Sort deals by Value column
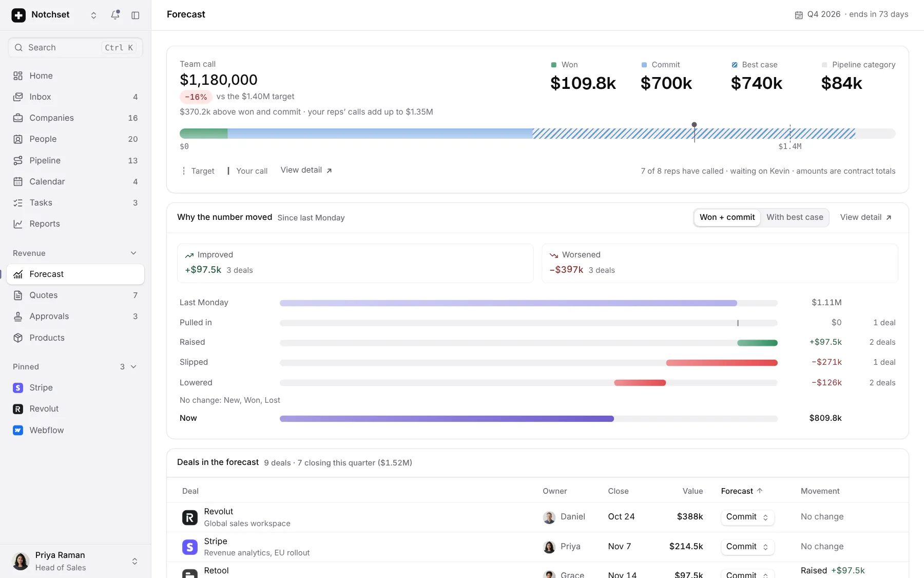 (692, 491)
